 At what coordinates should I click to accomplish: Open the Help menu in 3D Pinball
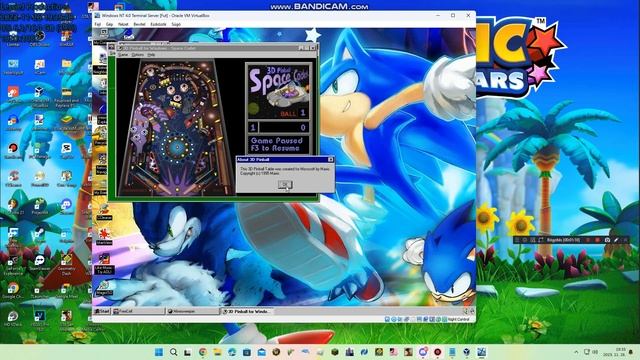coord(151,55)
